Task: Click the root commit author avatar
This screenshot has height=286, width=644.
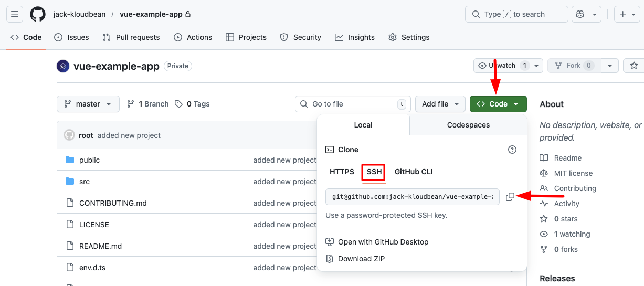Action: click(69, 135)
